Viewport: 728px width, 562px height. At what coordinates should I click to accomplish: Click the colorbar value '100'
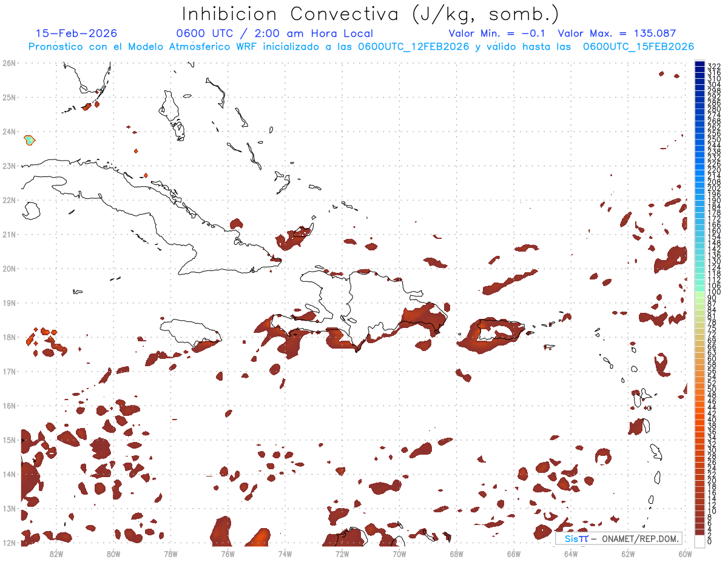[x=714, y=292]
